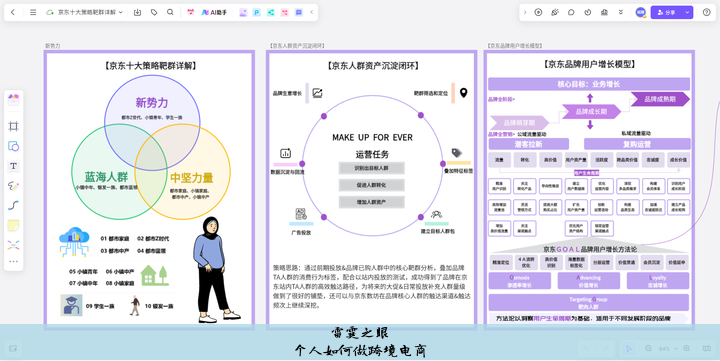Select the 促进人群转化 gray box
This screenshot has height=361, width=720.
tap(371, 185)
